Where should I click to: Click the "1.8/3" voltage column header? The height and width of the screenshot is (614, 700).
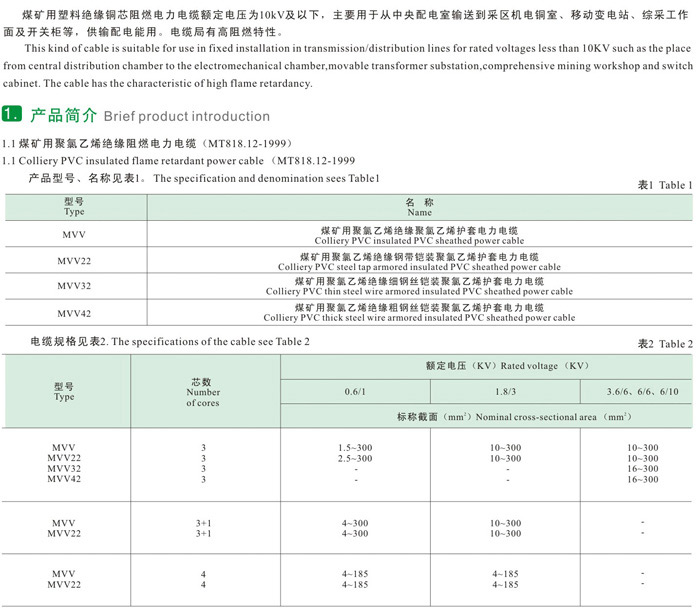click(x=505, y=392)
